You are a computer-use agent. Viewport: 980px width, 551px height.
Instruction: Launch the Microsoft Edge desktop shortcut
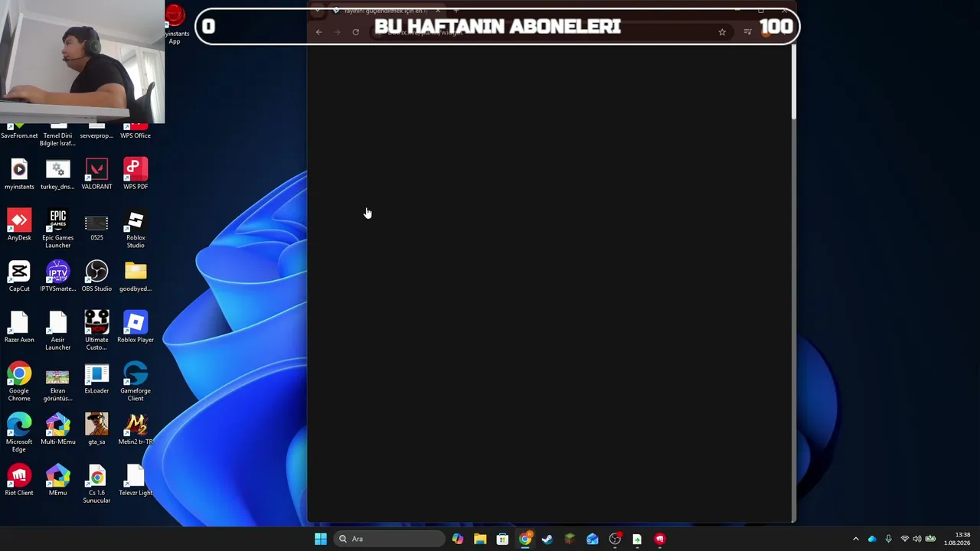[x=19, y=433]
